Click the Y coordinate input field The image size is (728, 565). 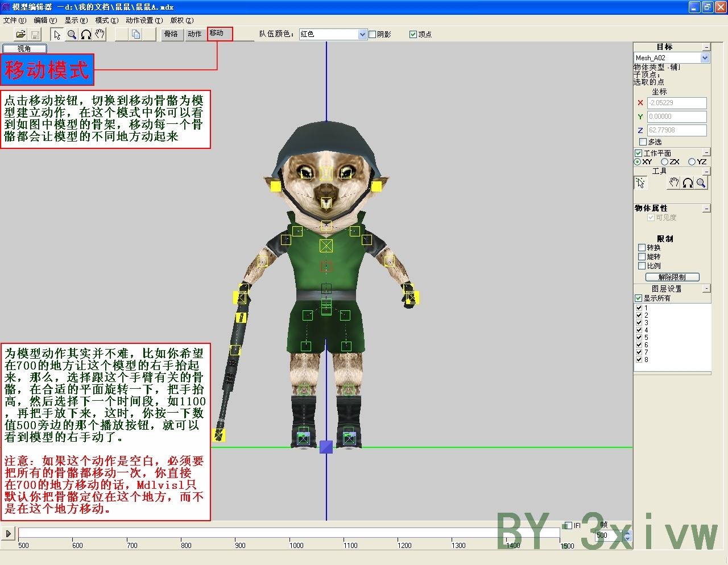tap(677, 117)
